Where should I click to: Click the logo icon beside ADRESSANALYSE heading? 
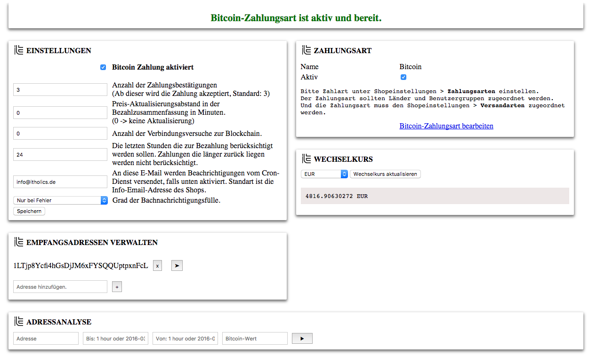19,322
